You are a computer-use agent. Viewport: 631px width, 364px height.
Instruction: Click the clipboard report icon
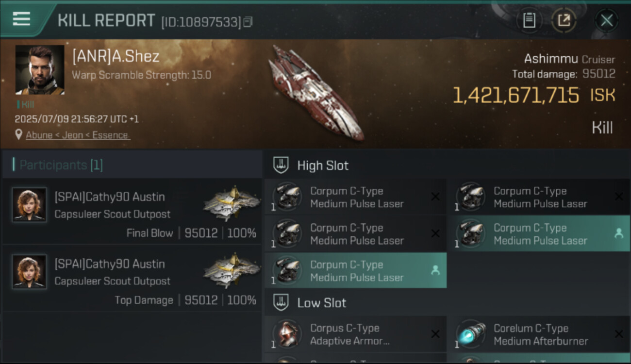pyautogui.click(x=529, y=20)
